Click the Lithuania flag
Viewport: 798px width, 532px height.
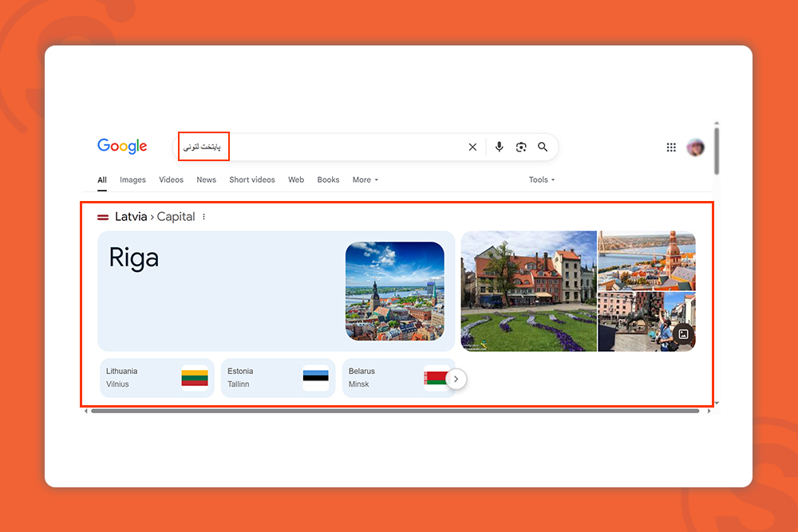(x=195, y=378)
